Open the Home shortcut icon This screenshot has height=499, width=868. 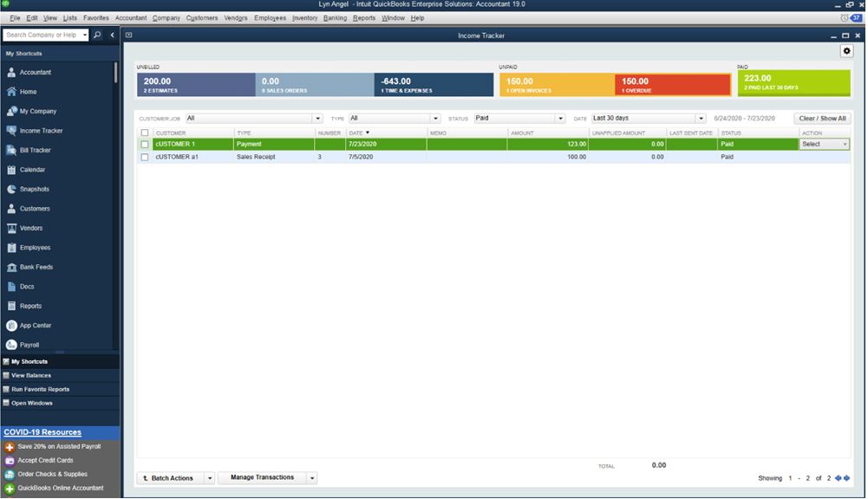(11, 92)
